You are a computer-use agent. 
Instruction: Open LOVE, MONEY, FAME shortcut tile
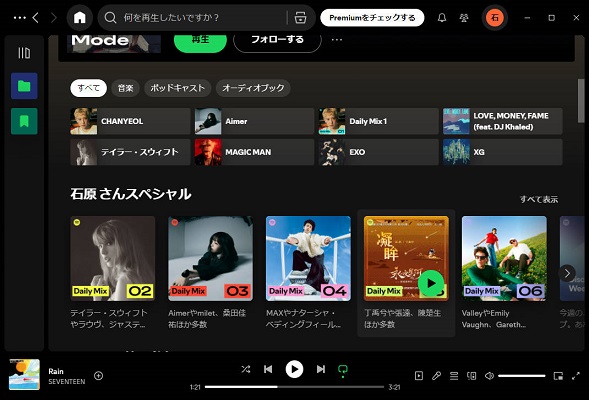tap(503, 121)
